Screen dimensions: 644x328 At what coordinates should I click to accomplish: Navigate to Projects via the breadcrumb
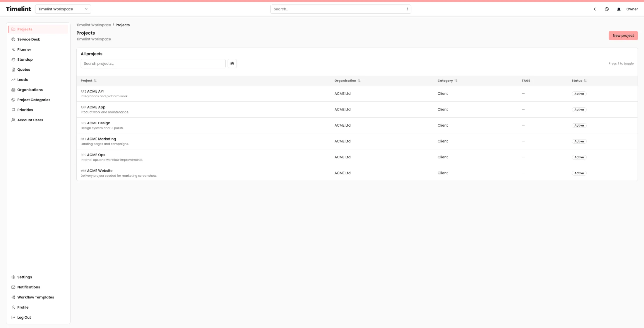click(x=123, y=25)
